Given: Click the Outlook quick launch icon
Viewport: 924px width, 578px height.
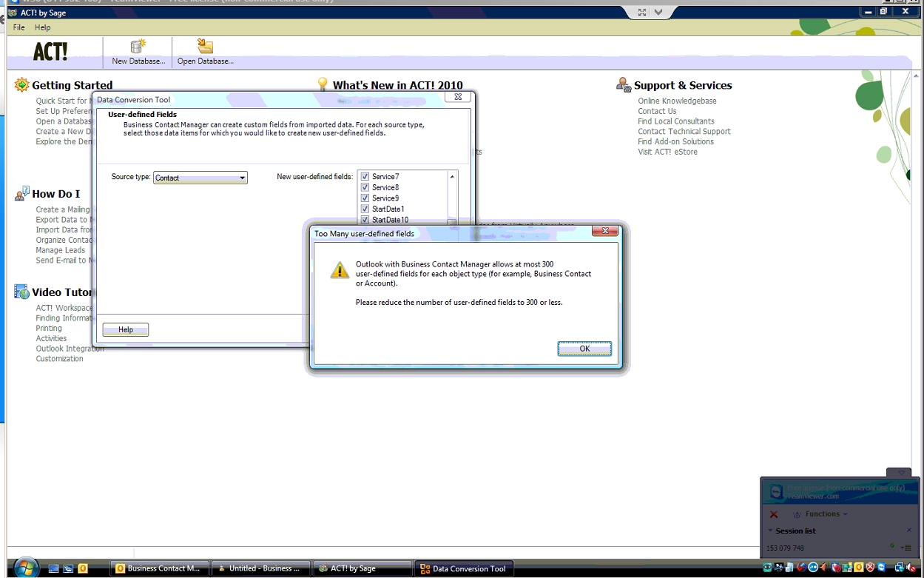Looking at the screenshot, I should pos(83,568).
